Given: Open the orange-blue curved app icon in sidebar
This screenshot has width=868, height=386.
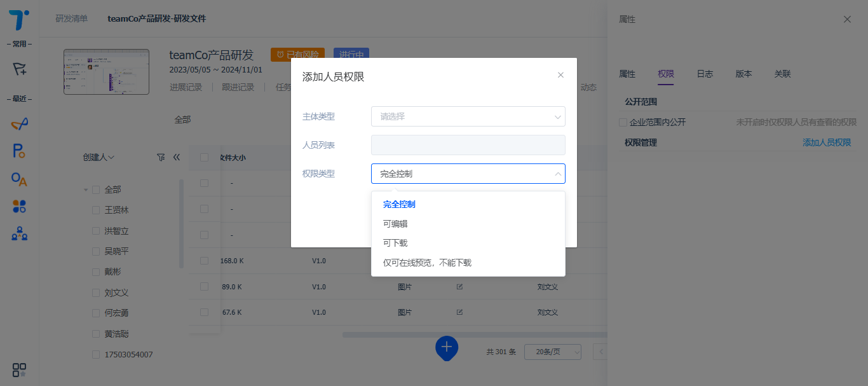Looking at the screenshot, I should (19, 123).
